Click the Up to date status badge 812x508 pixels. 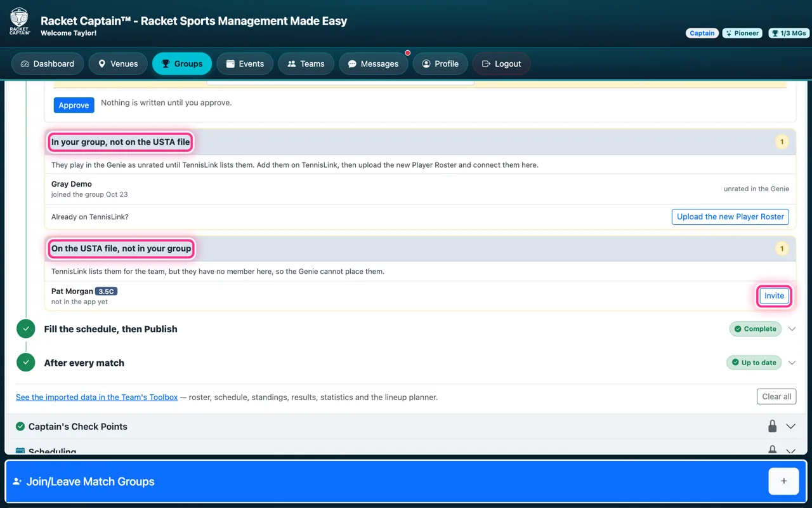754,363
